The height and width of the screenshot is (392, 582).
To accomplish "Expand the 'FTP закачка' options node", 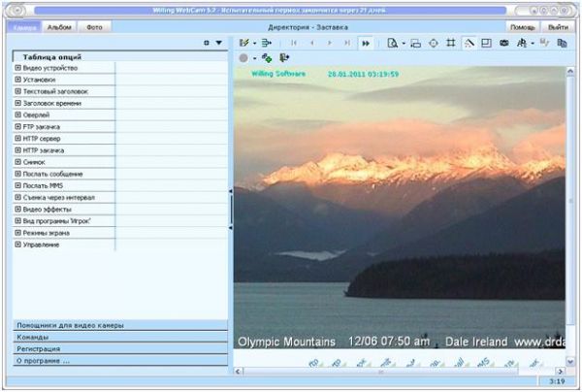I will pos(18,127).
